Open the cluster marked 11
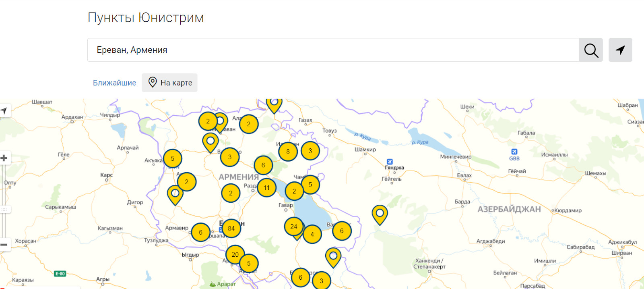Screen dimensions: 644x289 (266, 188)
